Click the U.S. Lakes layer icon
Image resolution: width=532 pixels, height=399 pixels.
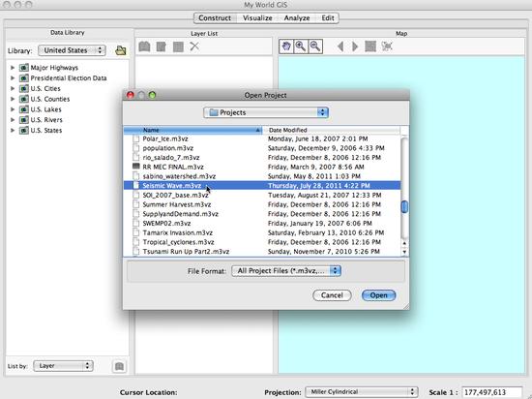(24, 109)
